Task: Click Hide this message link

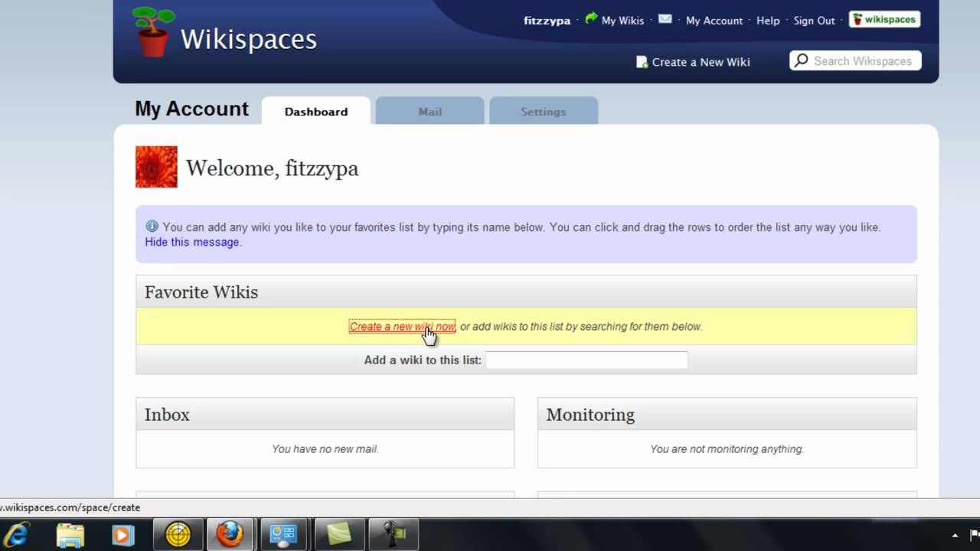Action: click(x=191, y=242)
